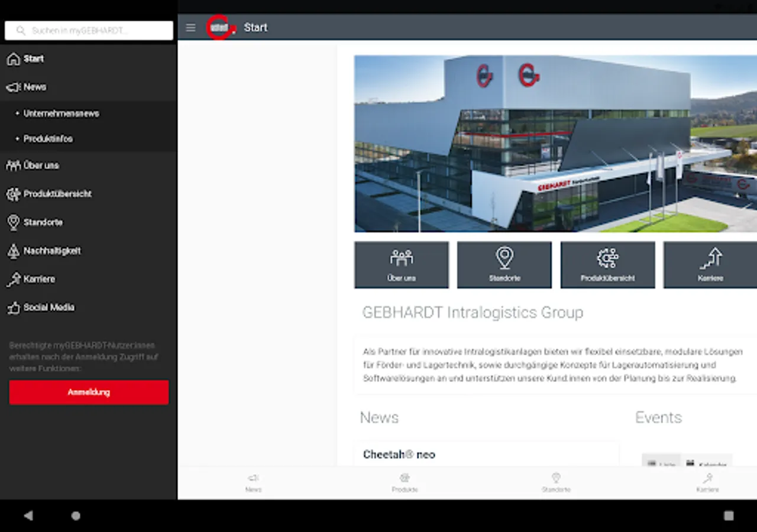Switch to the Karriere bottom tab
Viewport: 757px width, 532px height.
(x=707, y=483)
